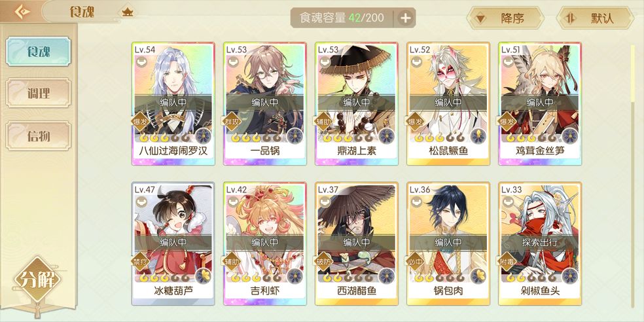Click the plus icon to expand 食魂容量
This screenshot has width=644, height=322.
(x=405, y=18)
